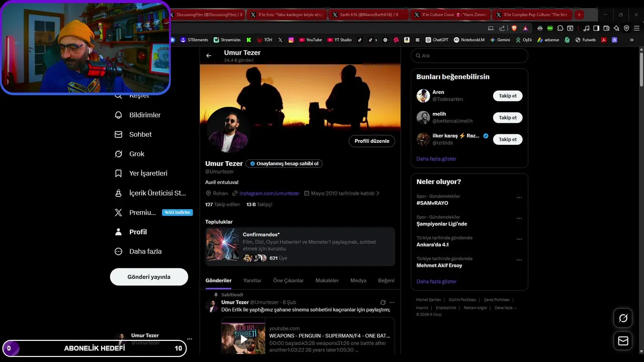Screen dimensions: 644x362
Task: Open Yer İşaretleri bookmarks
Action: click(x=141, y=173)
